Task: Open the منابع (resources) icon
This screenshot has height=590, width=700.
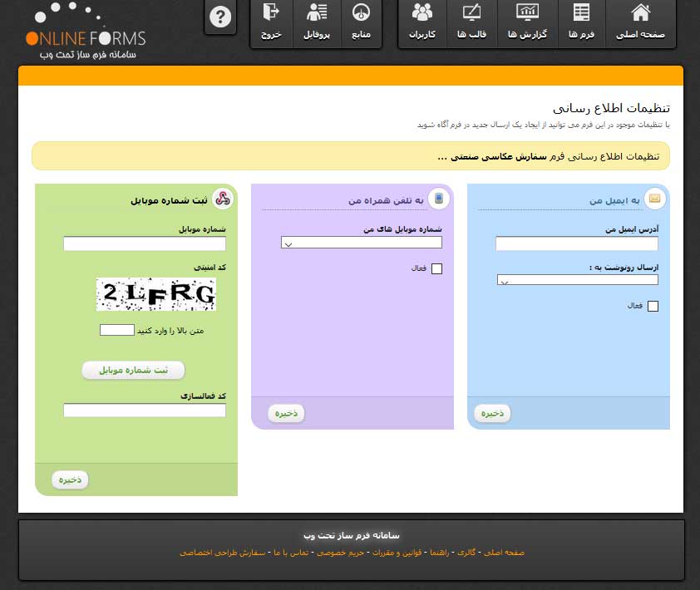Action: point(362,22)
